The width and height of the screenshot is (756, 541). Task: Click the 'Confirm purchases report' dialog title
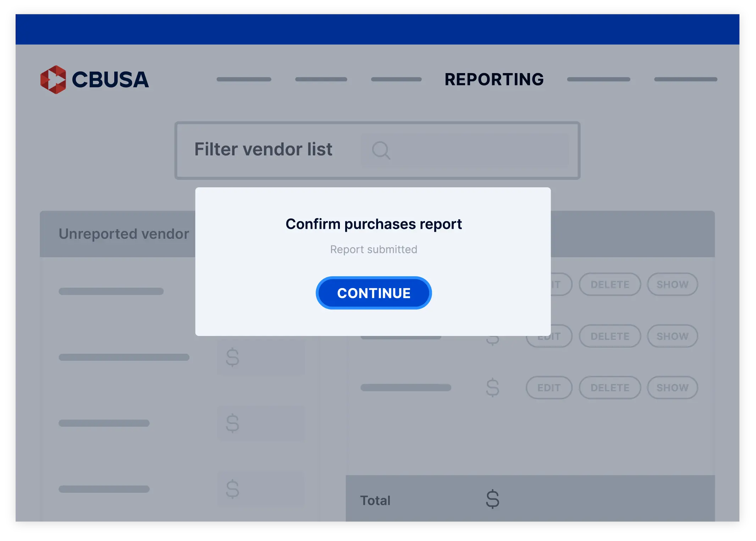374,224
